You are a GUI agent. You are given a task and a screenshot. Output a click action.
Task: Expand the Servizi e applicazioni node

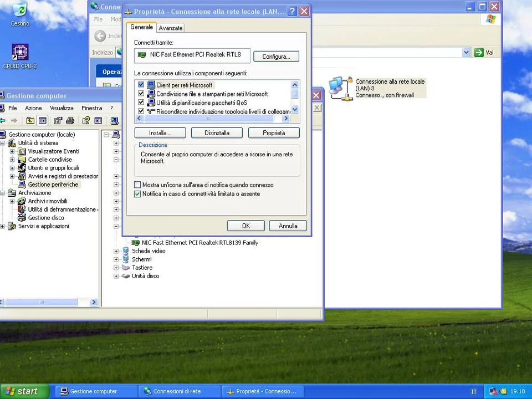pos(3,226)
